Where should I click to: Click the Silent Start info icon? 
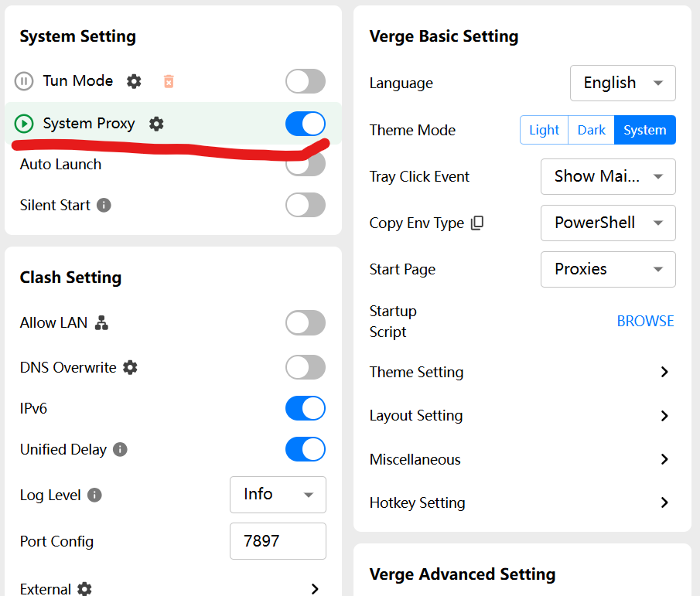click(x=104, y=206)
